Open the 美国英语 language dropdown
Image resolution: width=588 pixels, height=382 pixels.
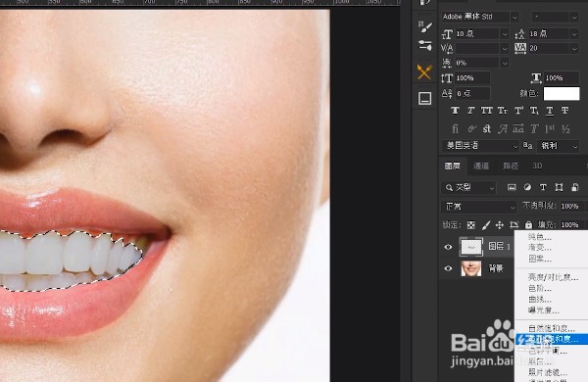480,145
